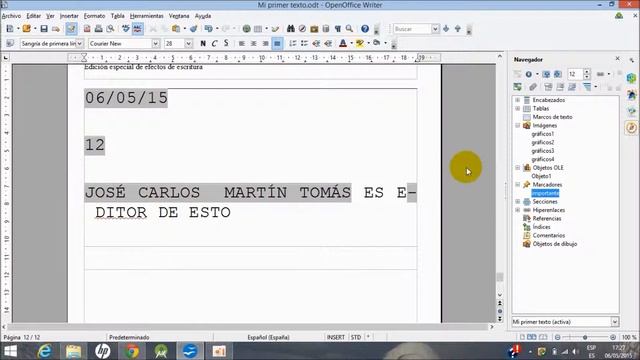Click the Comentarios Navigator entry
The width and height of the screenshot is (640, 360).
point(549,236)
